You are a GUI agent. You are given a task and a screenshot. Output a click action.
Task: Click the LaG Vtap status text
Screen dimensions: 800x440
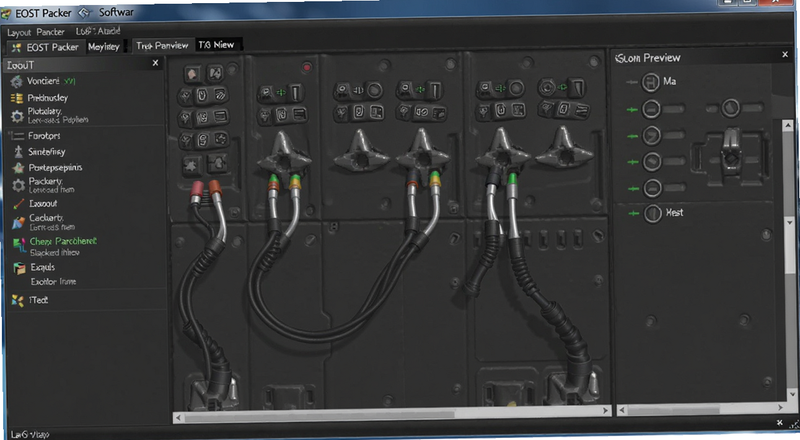click(x=30, y=434)
